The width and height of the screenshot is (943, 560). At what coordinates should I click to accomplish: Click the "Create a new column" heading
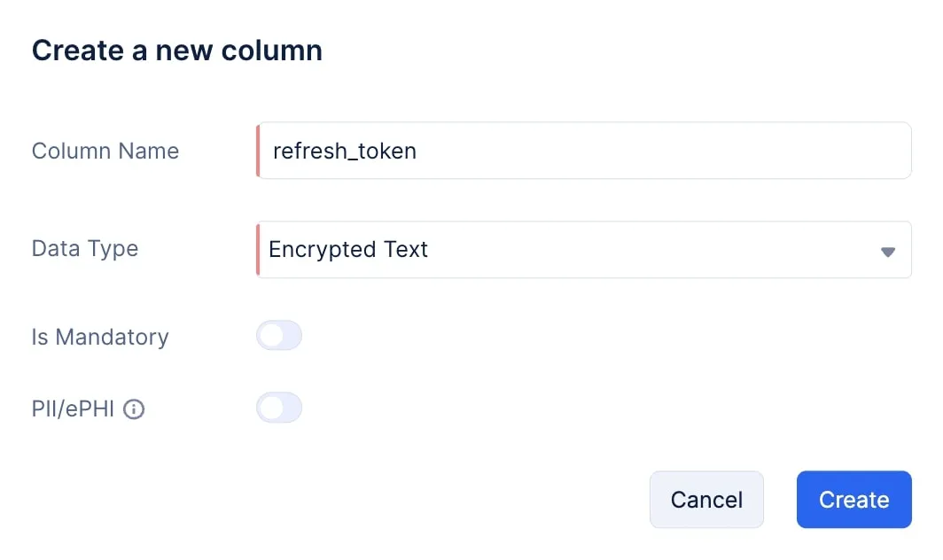177,51
